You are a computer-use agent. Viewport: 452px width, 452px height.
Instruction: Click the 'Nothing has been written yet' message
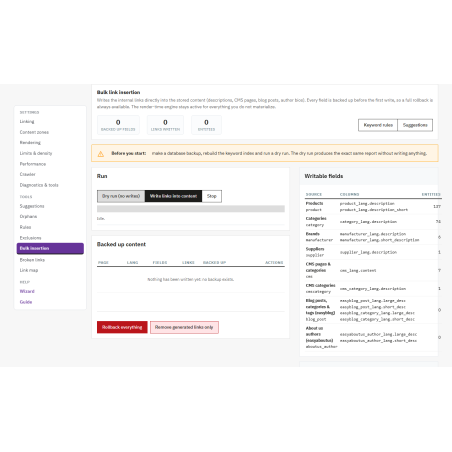point(191,279)
